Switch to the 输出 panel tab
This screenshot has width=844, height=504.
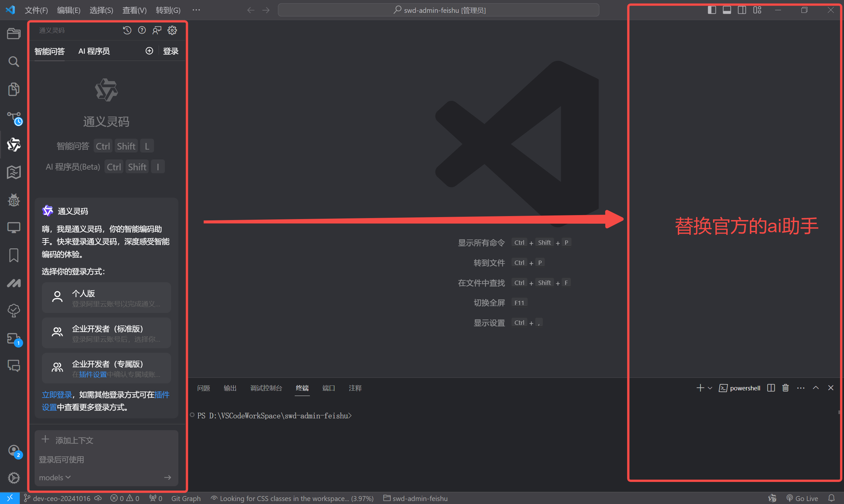point(230,388)
